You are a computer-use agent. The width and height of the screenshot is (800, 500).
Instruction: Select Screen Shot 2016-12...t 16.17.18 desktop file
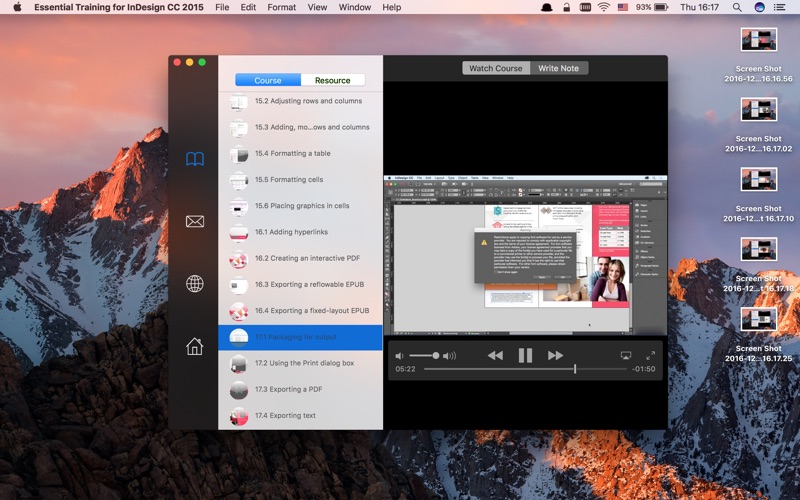click(x=759, y=265)
